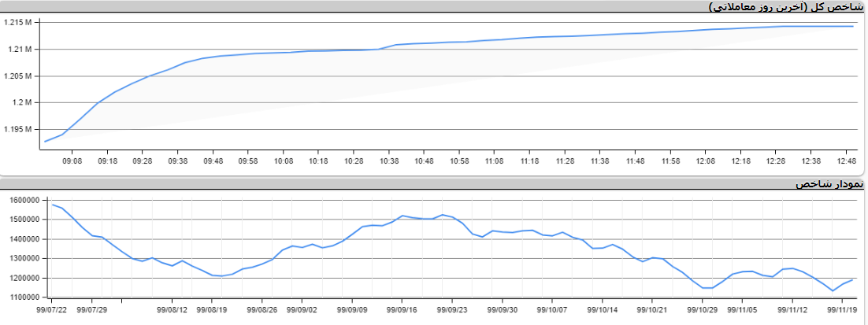Image resolution: width=868 pixels, height=325 pixels.
Task: Pick the 99/10/14 date label
Action: [603, 310]
